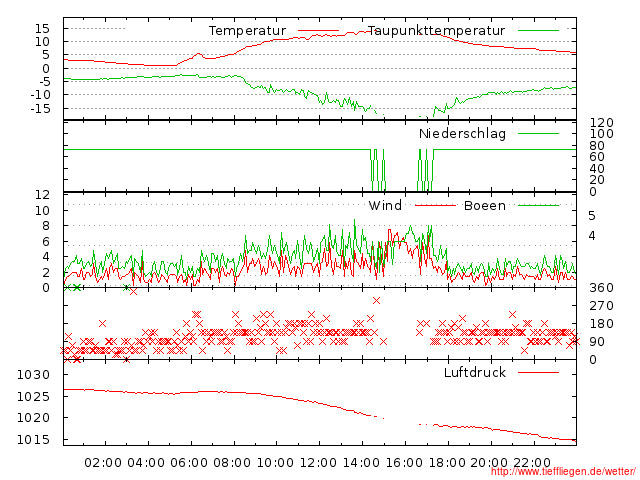Click the 360 wind direction axis value
Viewport: 640px width, 480px height.
tap(601, 288)
